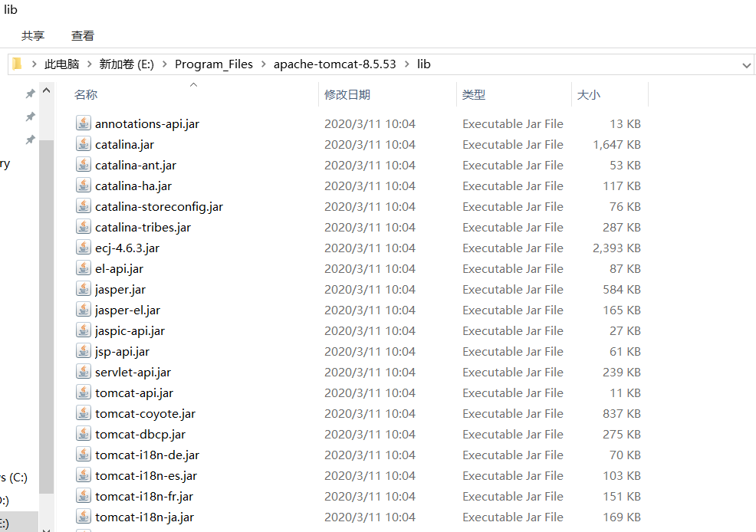Open the 共享 ribbon tab

point(33,36)
